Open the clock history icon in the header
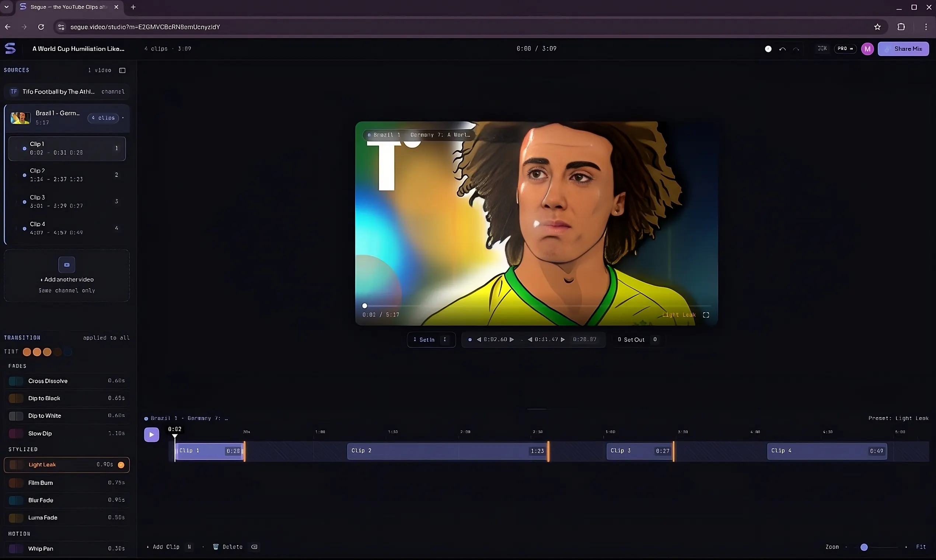The height and width of the screenshot is (560, 936). (768, 49)
